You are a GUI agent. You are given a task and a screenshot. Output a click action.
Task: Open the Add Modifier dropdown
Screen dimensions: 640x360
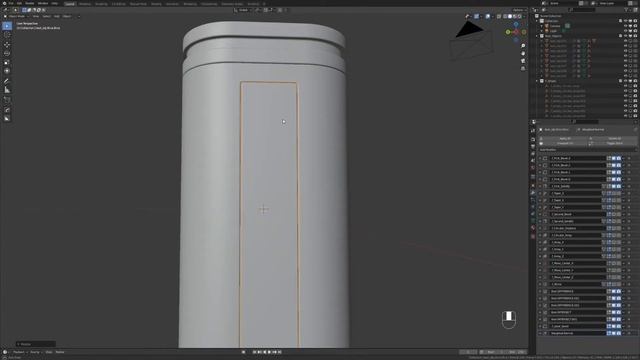[588, 150]
